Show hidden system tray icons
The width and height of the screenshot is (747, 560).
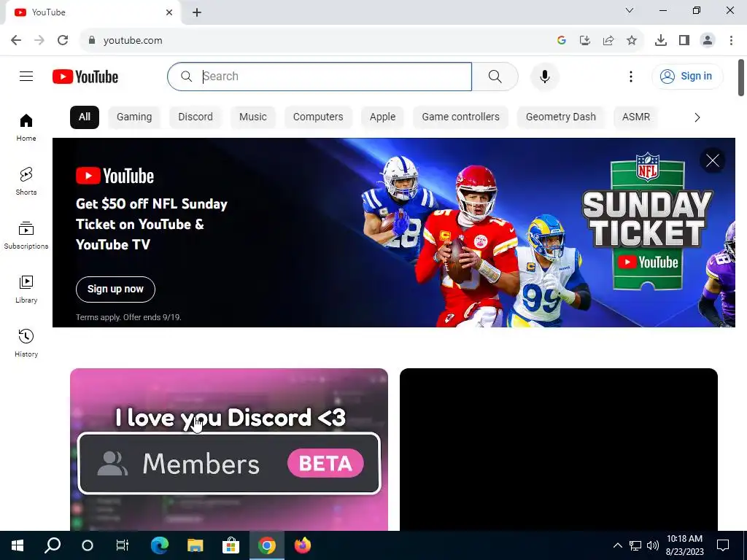[x=617, y=545]
